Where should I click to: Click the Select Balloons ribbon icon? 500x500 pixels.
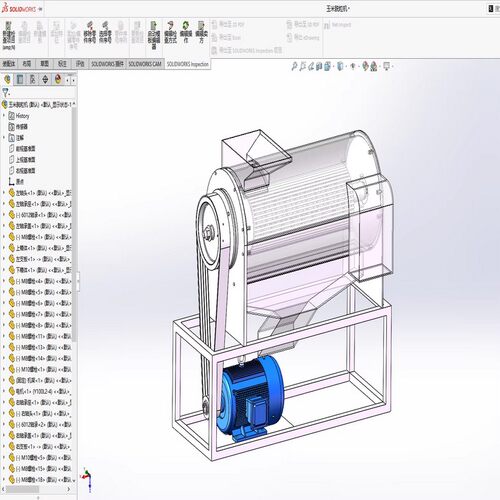(105, 32)
